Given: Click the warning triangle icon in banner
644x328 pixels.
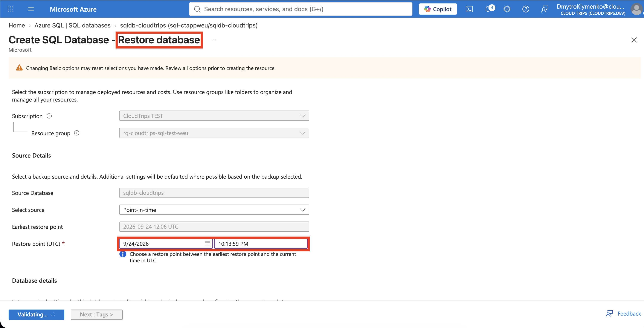Looking at the screenshot, I should pos(19,68).
